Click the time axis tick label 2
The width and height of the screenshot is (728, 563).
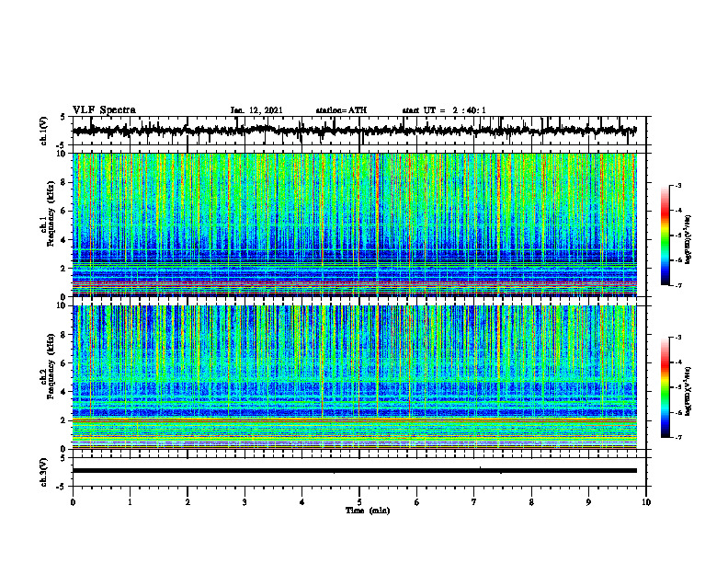pyautogui.click(x=188, y=502)
